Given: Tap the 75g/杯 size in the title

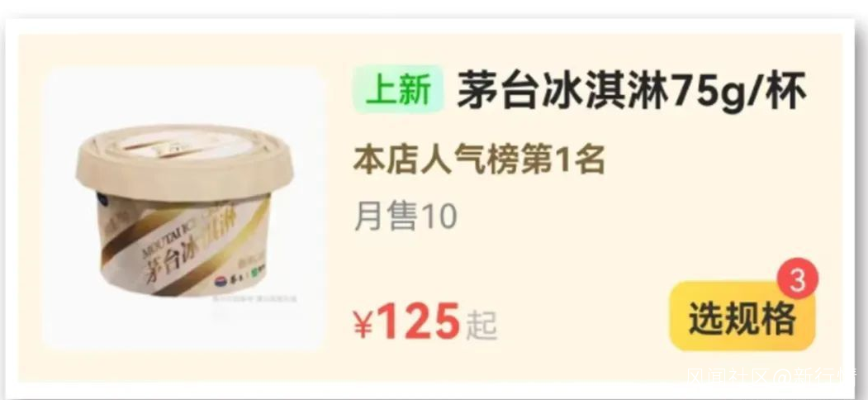Looking at the screenshot, I should (x=738, y=92).
